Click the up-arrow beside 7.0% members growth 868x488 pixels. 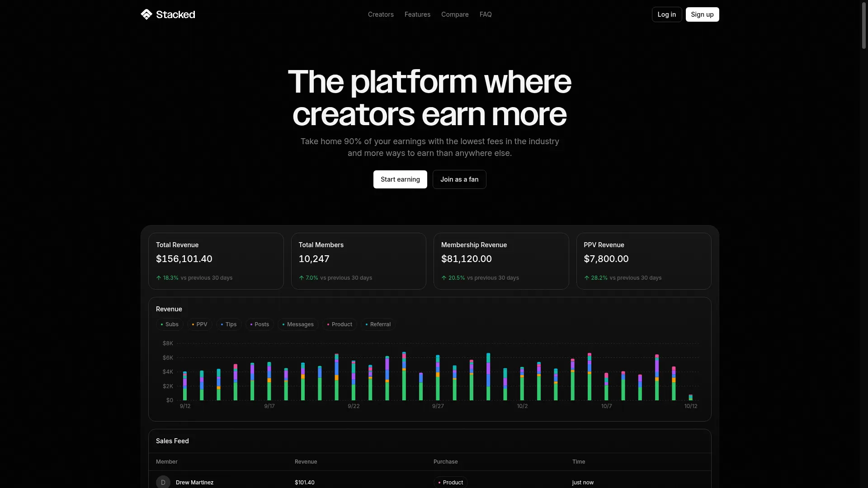[302, 278]
